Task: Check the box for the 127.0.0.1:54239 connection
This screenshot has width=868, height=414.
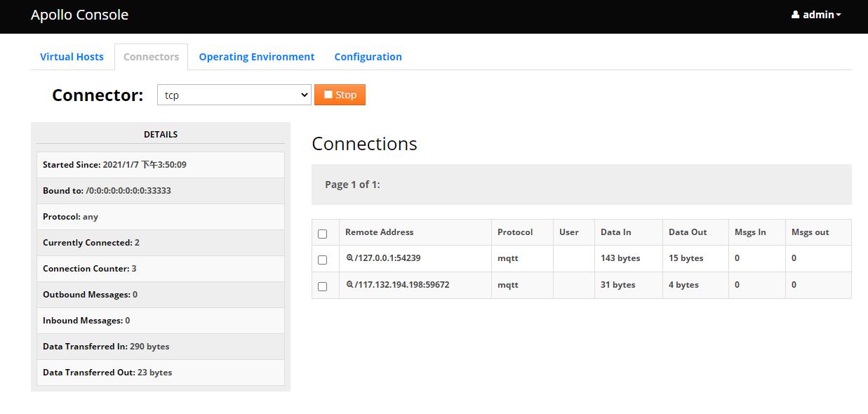Action: point(323,260)
